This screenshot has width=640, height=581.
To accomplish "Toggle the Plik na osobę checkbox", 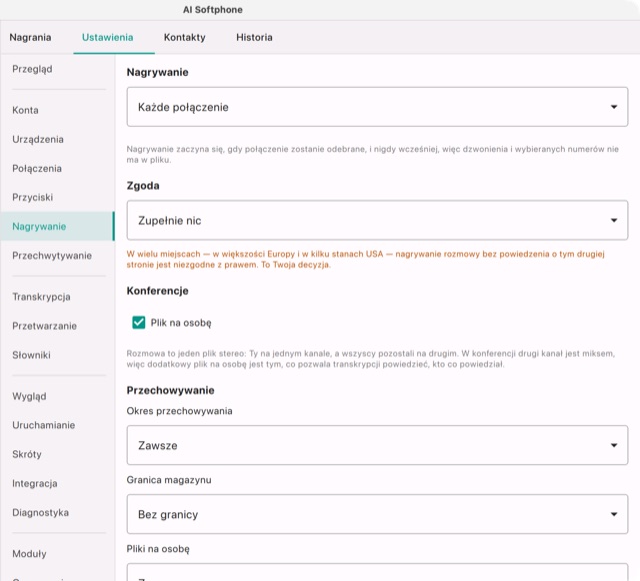I will (x=139, y=323).
